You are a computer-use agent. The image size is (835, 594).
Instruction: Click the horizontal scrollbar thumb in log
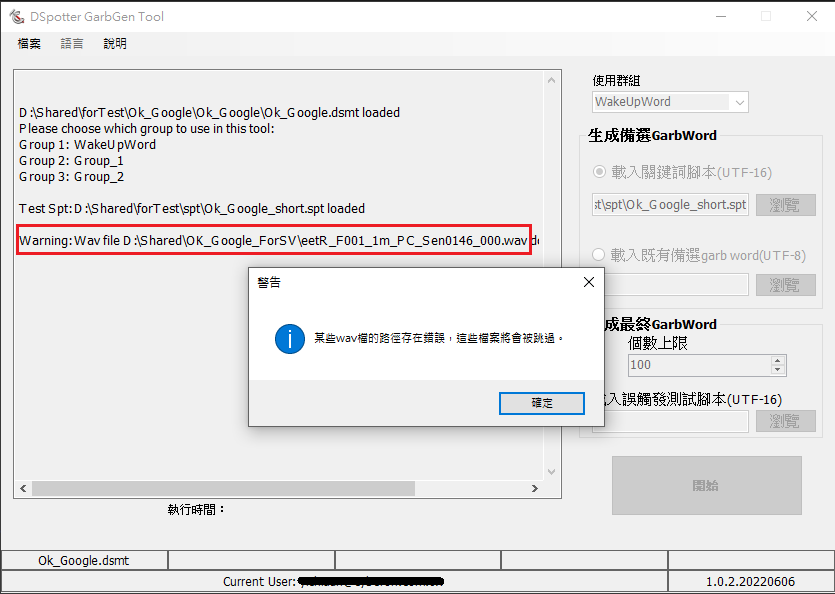(x=223, y=489)
